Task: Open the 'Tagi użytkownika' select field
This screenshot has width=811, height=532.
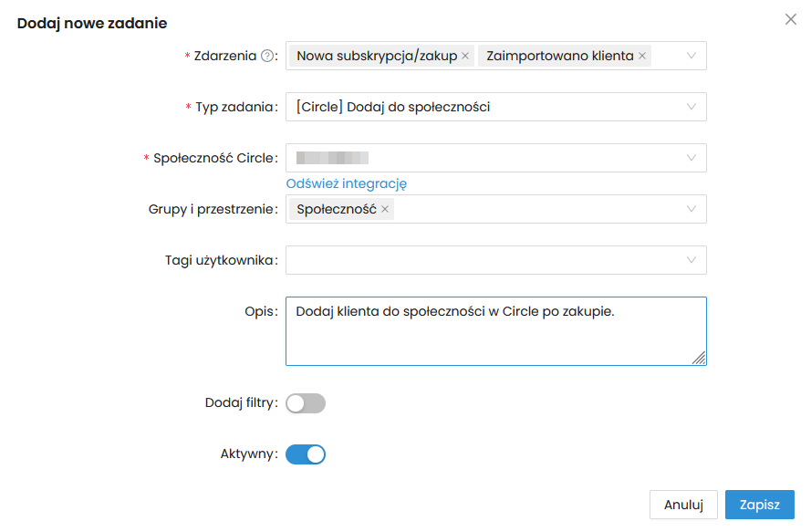Action: pyautogui.click(x=483, y=260)
